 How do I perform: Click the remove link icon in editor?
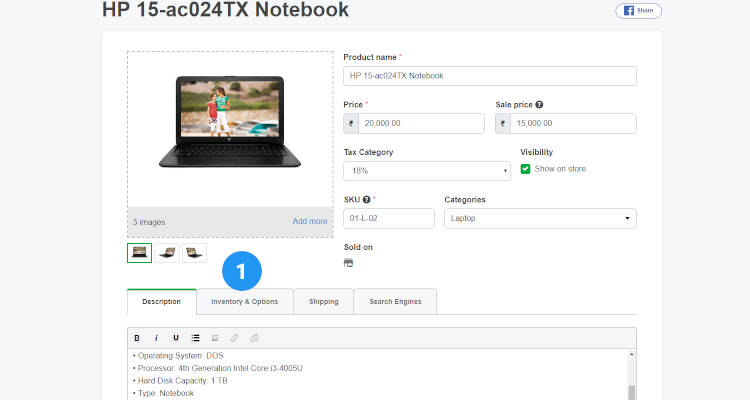click(x=254, y=338)
